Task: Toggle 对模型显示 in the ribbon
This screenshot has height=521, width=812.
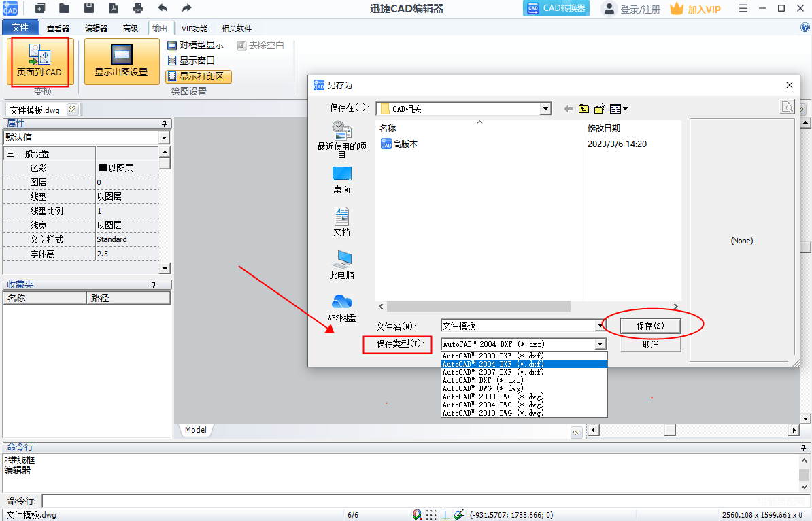Action: click(x=196, y=46)
